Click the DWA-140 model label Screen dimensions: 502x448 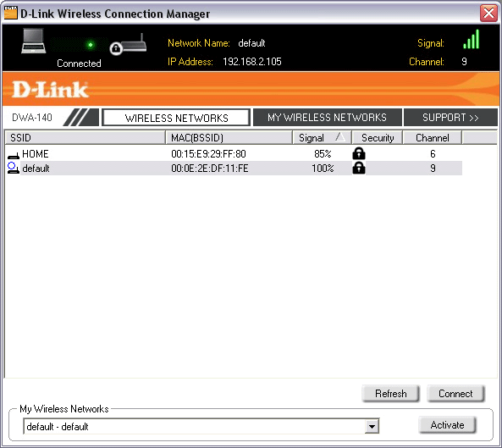click(x=31, y=118)
